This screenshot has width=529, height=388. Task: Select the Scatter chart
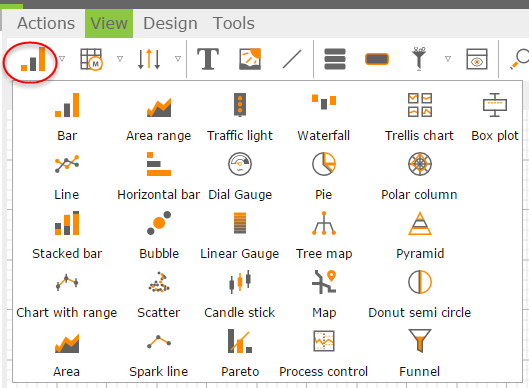tap(159, 295)
